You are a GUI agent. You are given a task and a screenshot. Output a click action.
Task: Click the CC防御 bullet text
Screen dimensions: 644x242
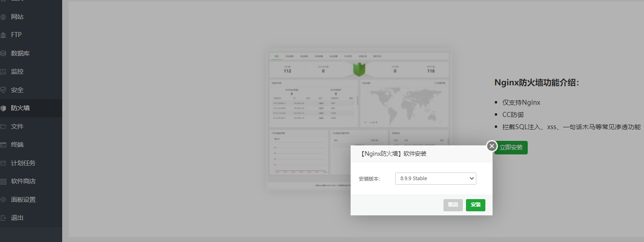pyautogui.click(x=513, y=115)
